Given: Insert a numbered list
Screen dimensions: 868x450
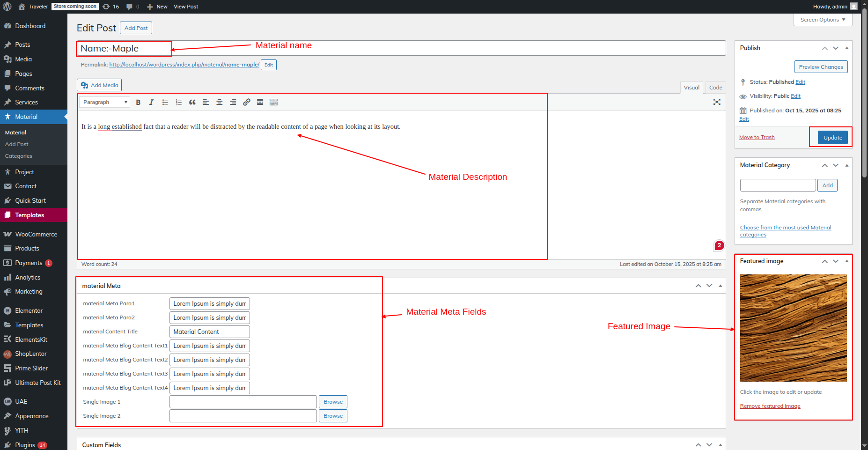Looking at the screenshot, I should pos(178,102).
